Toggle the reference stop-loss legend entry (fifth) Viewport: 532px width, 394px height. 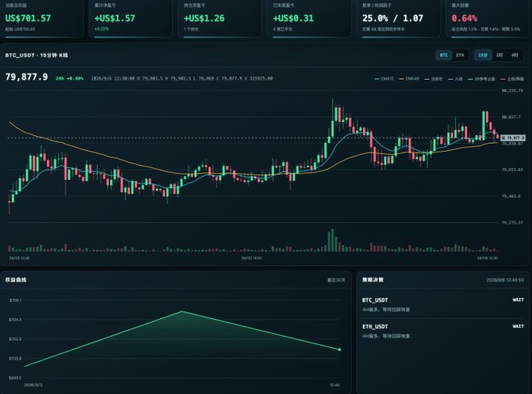tap(481, 79)
